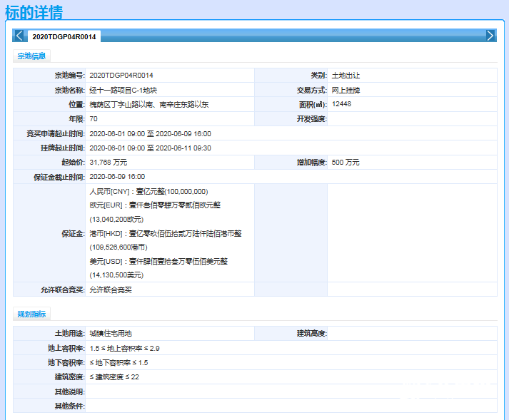The height and width of the screenshot is (420, 509).
Task: Click the area value 12448
Action: 341,104
